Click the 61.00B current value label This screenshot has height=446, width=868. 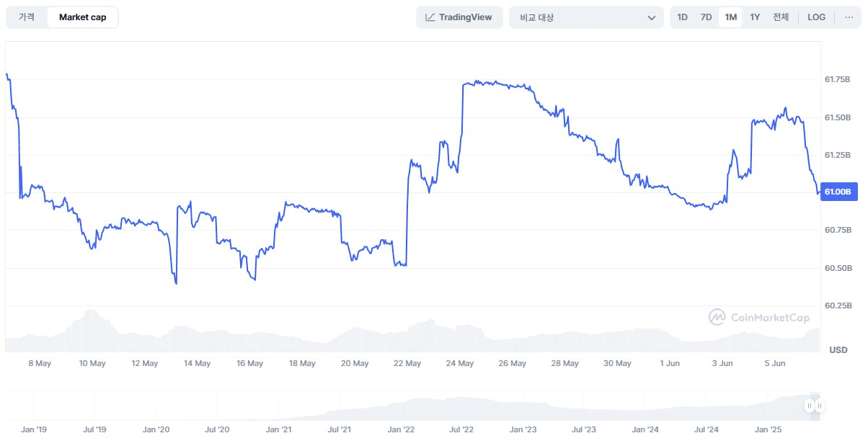click(x=838, y=192)
